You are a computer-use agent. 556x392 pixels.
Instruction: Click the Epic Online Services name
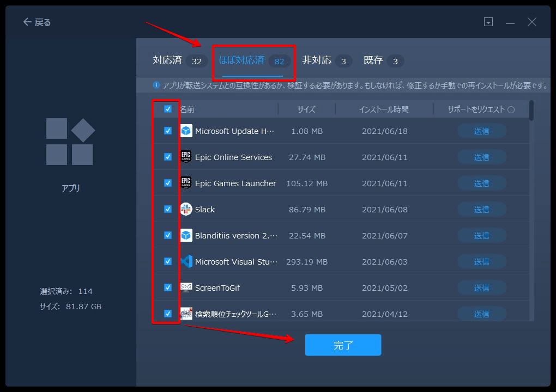tap(233, 157)
